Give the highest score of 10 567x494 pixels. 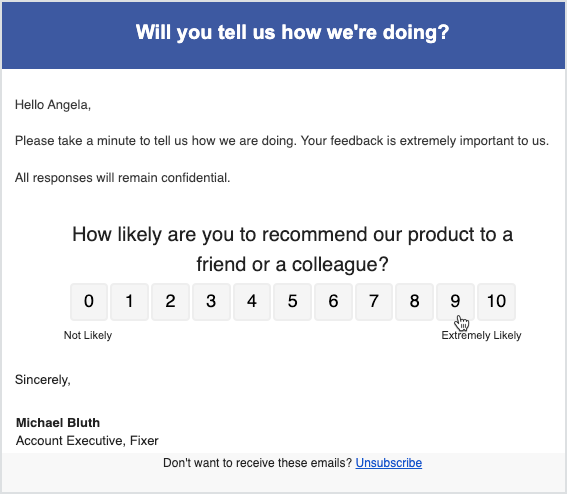[x=496, y=302]
